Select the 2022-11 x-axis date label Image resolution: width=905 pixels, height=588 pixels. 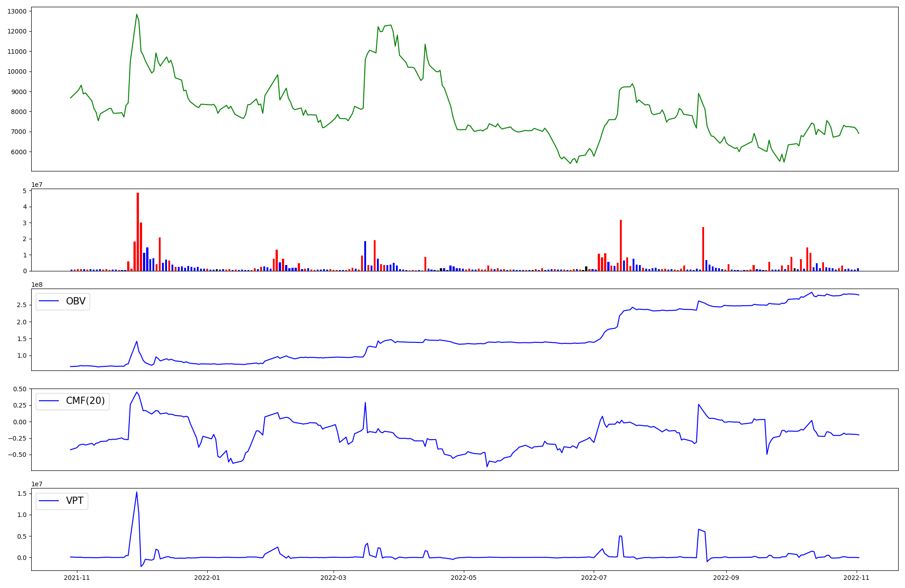tap(857, 577)
